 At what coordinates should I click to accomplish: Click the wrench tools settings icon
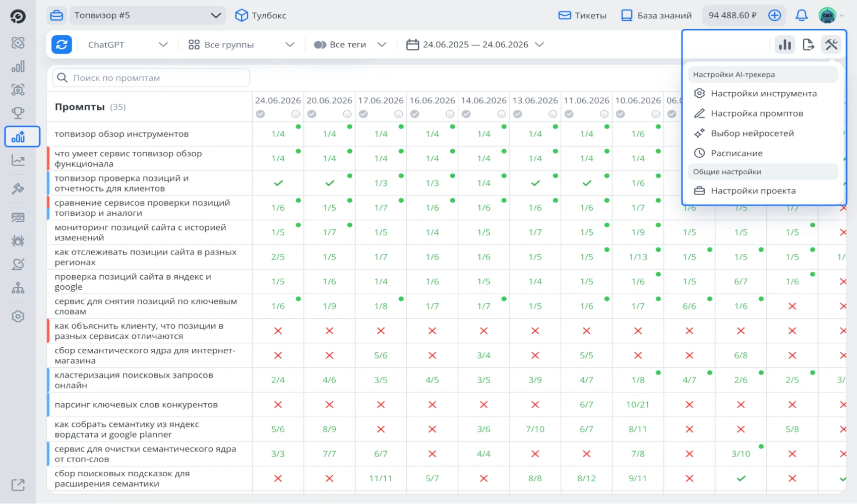tap(831, 45)
